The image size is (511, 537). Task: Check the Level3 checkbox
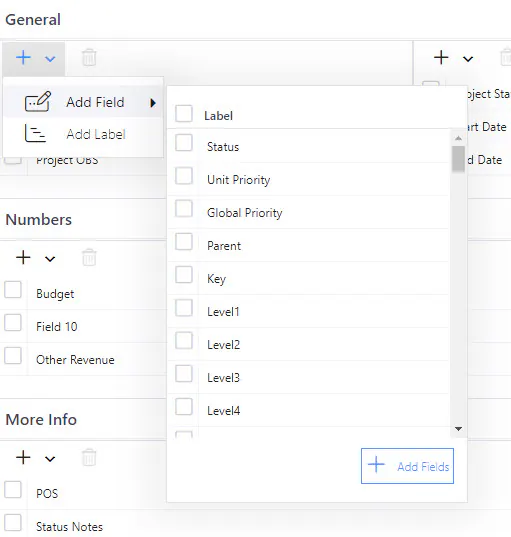point(184,373)
